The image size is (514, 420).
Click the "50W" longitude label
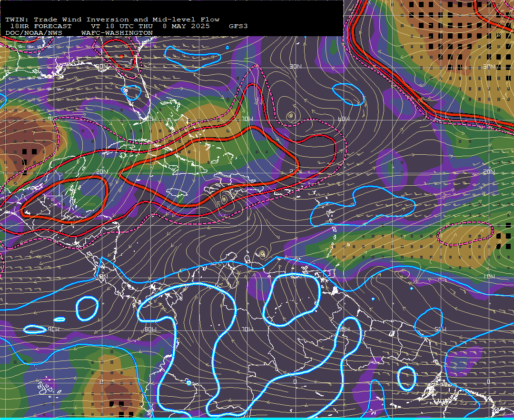[x=440, y=329]
